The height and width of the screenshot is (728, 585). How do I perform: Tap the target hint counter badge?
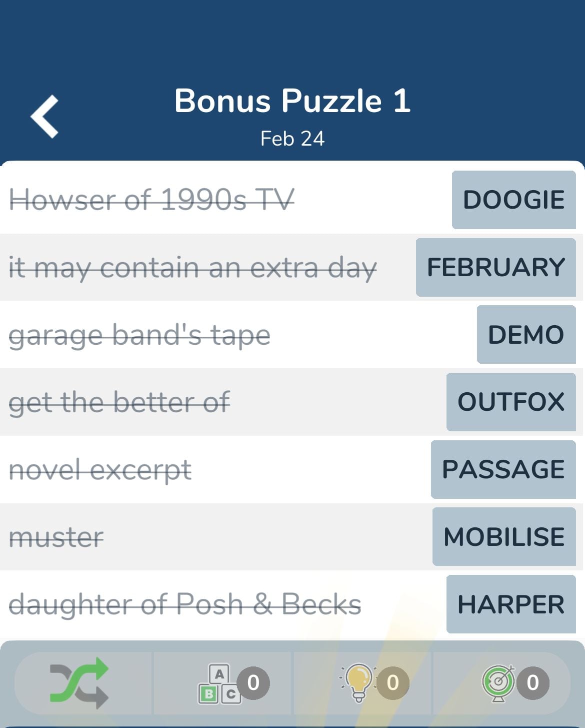[533, 682]
